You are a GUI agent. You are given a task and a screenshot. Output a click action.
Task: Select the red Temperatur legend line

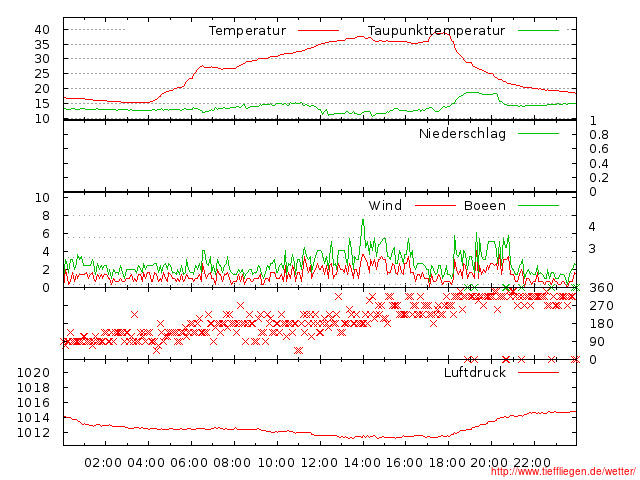318,31
